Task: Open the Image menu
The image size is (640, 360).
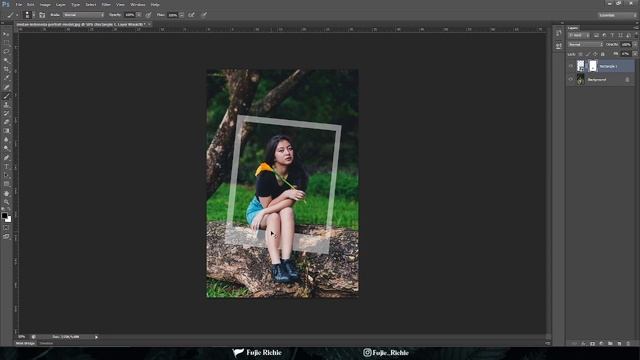Action: [x=45, y=4]
